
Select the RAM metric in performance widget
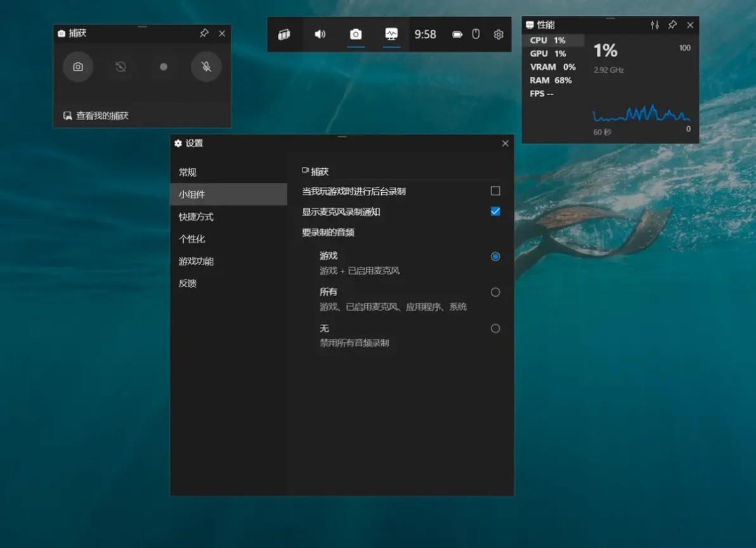pos(554,81)
